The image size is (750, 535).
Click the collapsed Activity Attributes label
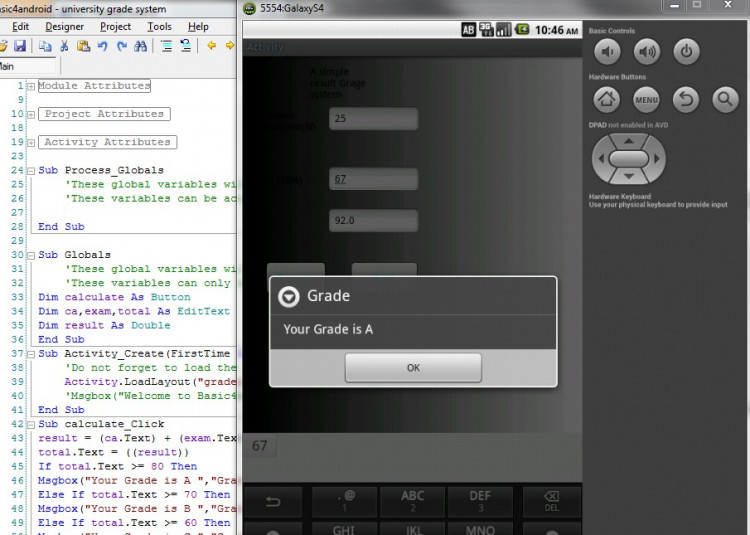click(x=108, y=142)
